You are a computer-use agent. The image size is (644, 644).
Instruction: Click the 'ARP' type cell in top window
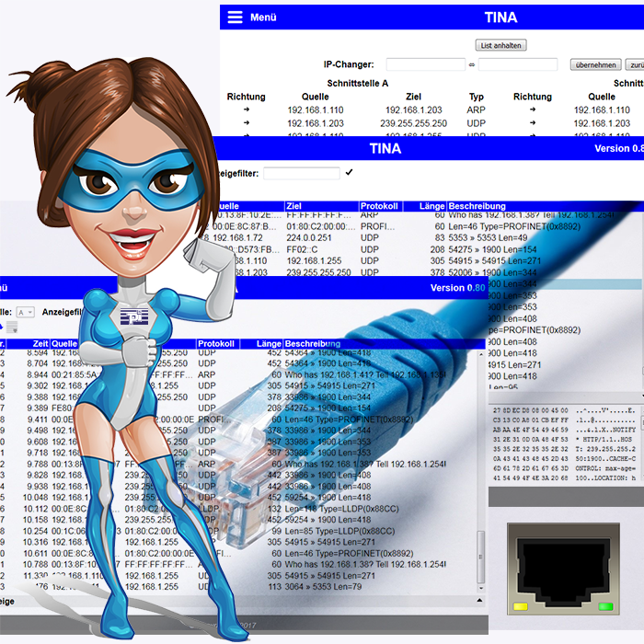[x=476, y=110]
